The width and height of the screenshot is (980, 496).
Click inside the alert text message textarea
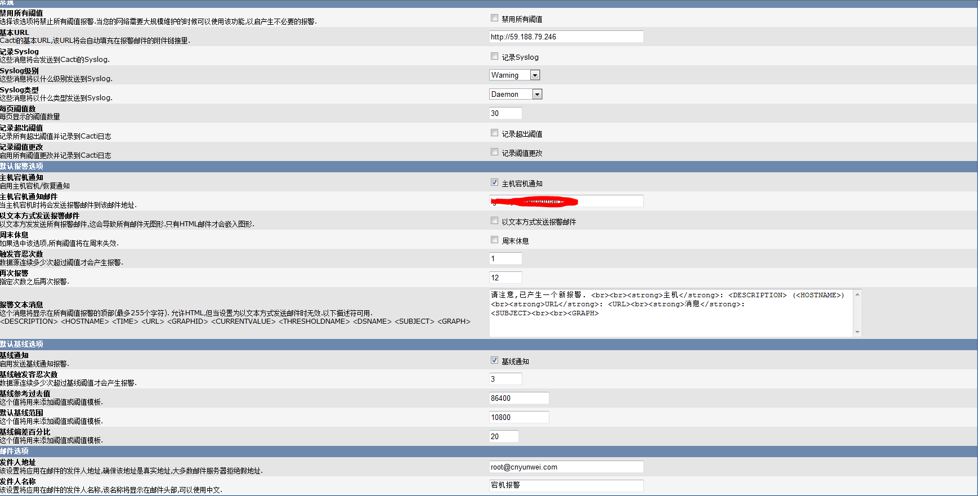670,321
